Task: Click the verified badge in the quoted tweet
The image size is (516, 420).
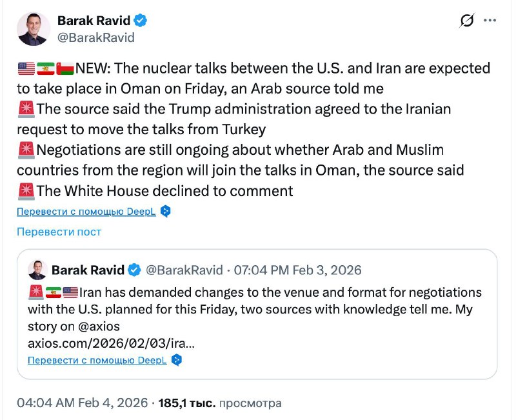Action: pyautogui.click(x=135, y=270)
